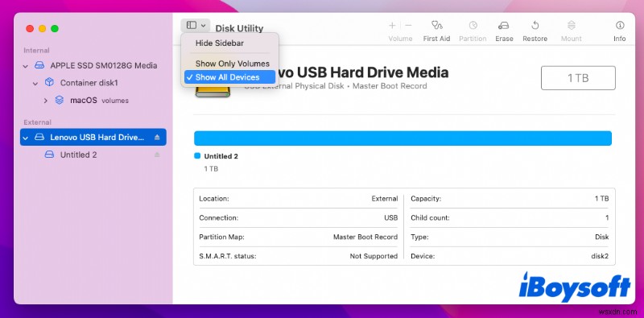Open the Partition tool
Viewport: 644px width, 318px height.
pyautogui.click(x=473, y=31)
